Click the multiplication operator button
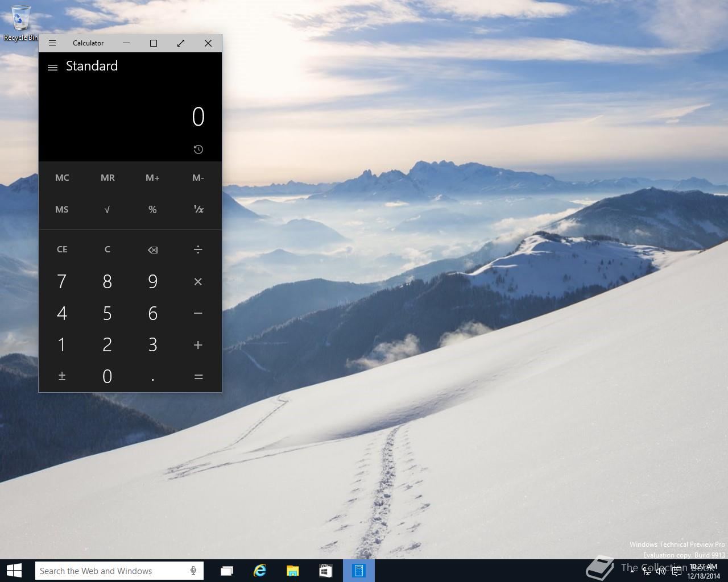This screenshot has height=582, width=728. 198,281
